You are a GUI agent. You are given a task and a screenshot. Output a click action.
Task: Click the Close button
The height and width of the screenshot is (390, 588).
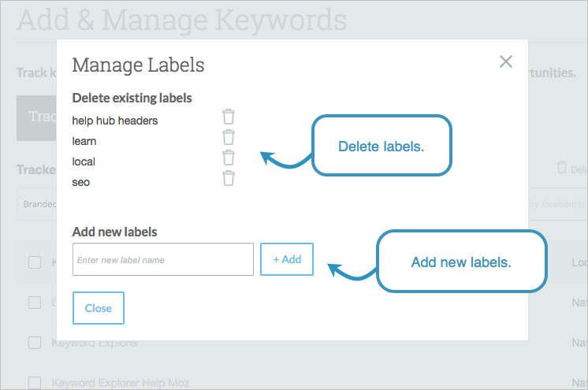pos(99,308)
